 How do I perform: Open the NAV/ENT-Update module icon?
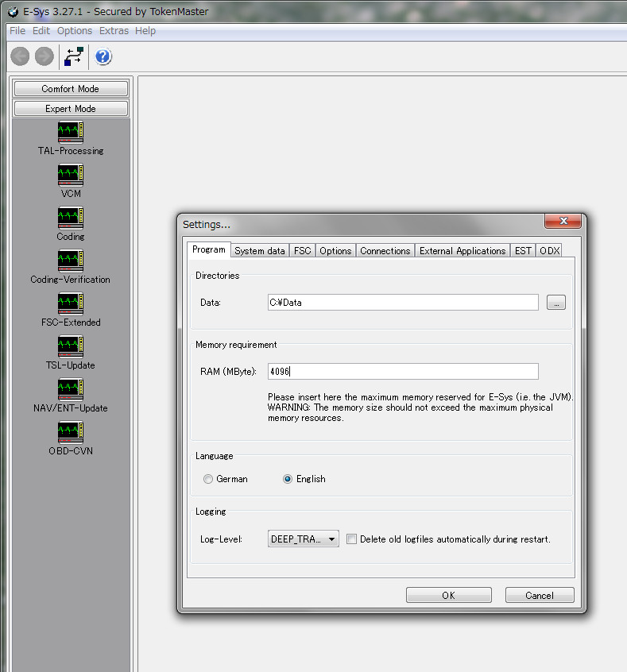coord(71,389)
